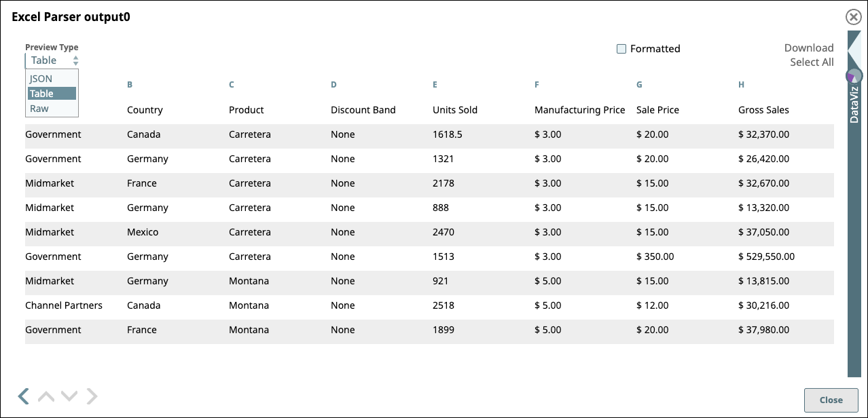
Task: Click the $ 529,550.00 gross sales cell
Action: click(766, 256)
